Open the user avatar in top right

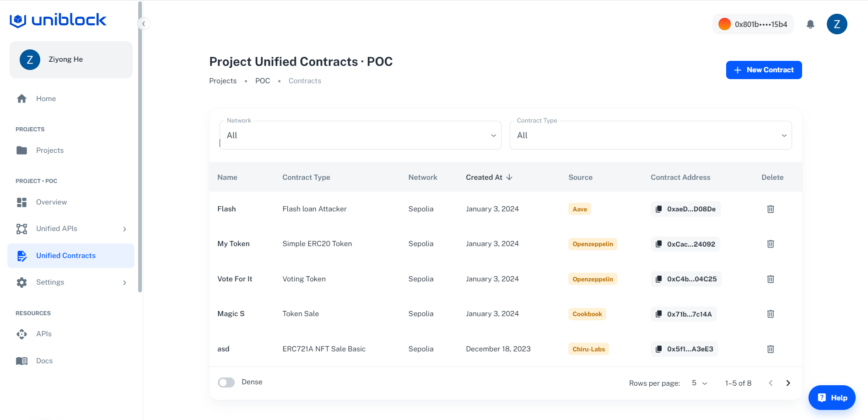(x=837, y=24)
